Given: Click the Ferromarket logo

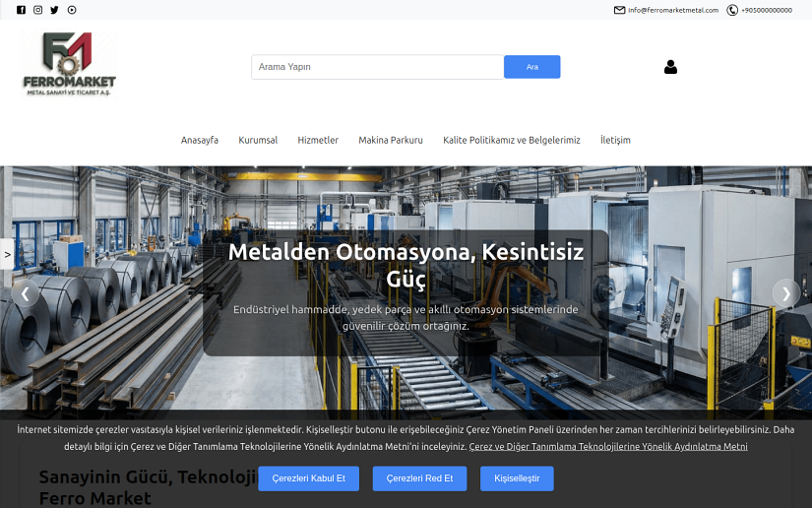Looking at the screenshot, I should (x=70, y=63).
